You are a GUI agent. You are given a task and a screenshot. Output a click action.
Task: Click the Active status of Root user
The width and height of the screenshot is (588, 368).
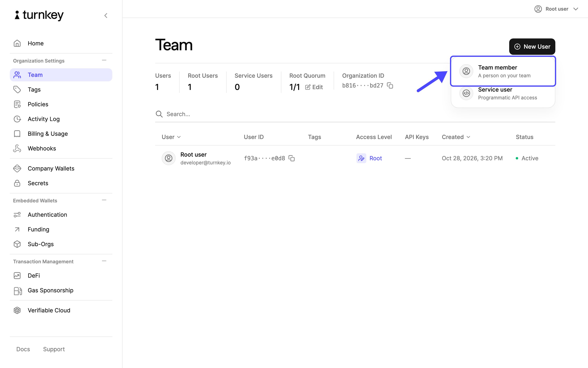point(527,158)
